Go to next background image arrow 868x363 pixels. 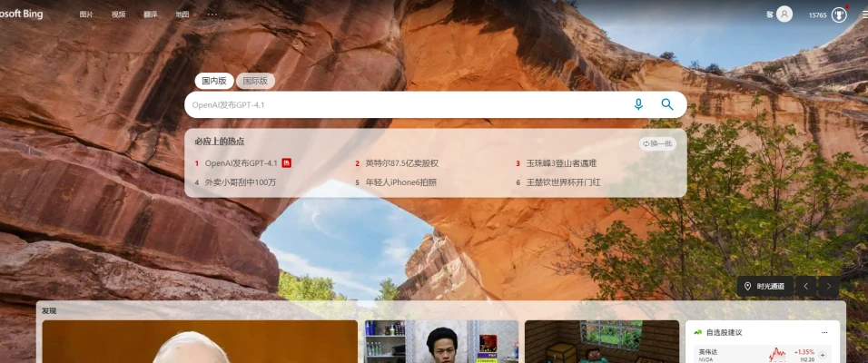tap(829, 286)
